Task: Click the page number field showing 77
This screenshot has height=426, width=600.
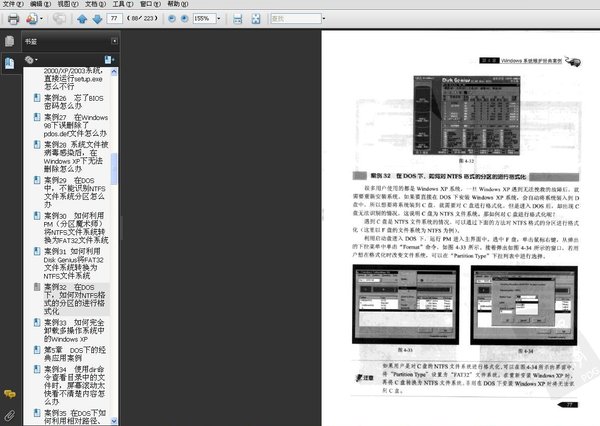Action: (114, 18)
